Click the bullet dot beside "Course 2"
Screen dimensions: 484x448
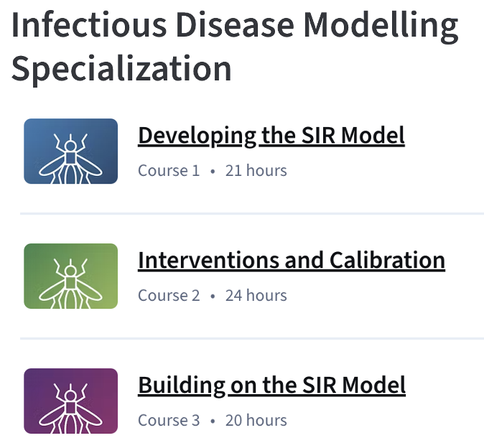click(213, 297)
